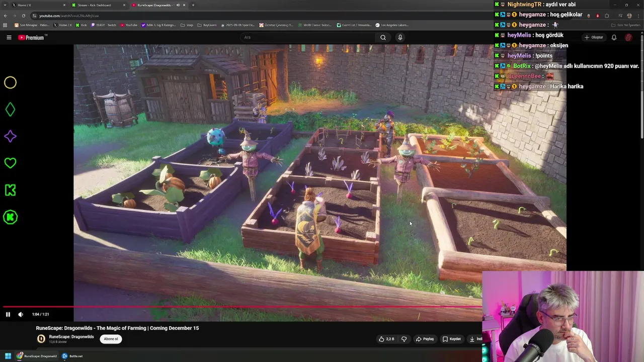Open '2025-09-06 Spor Ek...' bookmark
Image resolution: width=644 pixels, height=362 pixels.
tap(238, 25)
